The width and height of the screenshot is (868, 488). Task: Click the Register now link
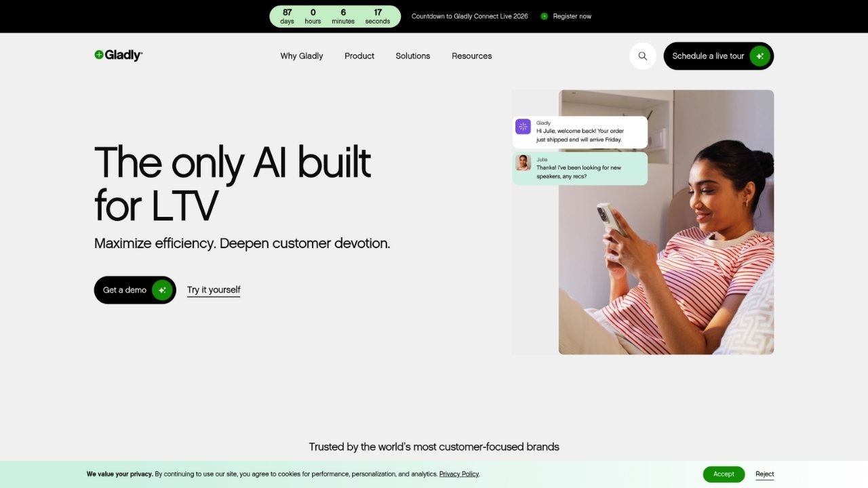click(x=572, y=16)
